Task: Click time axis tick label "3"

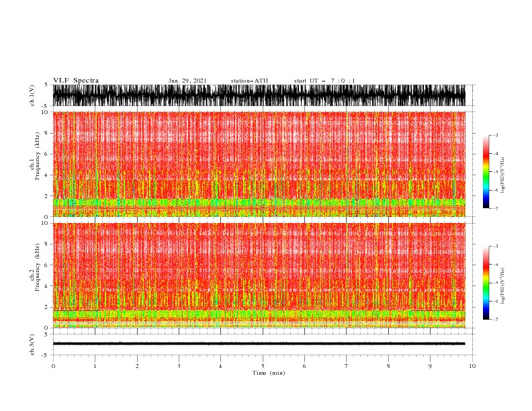Action: tap(179, 366)
